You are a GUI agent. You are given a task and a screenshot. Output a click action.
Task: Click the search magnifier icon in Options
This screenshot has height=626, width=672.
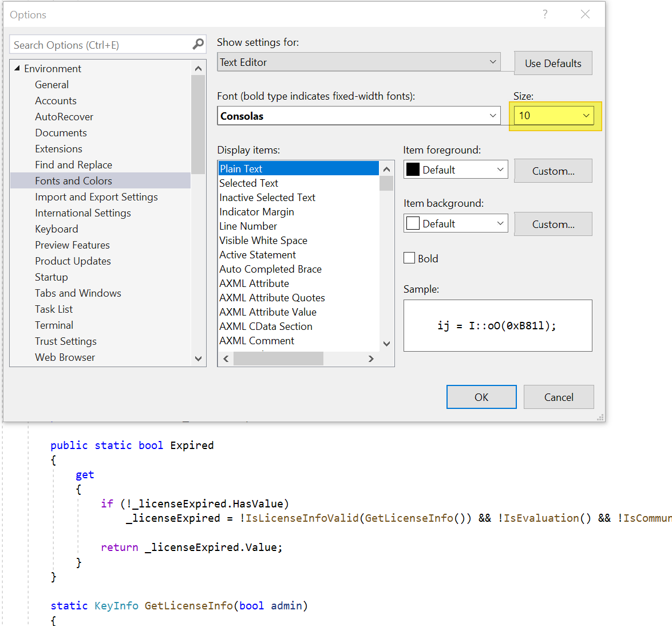pos(198,44)
